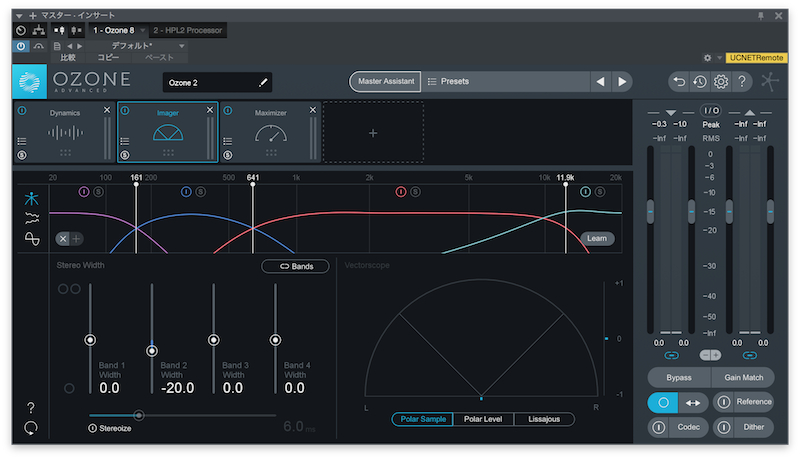Viewport: 800px width, 459px height.
Task: Remove the Maximizer module with X
Action: pyautogui.click(x=313, y=110)
